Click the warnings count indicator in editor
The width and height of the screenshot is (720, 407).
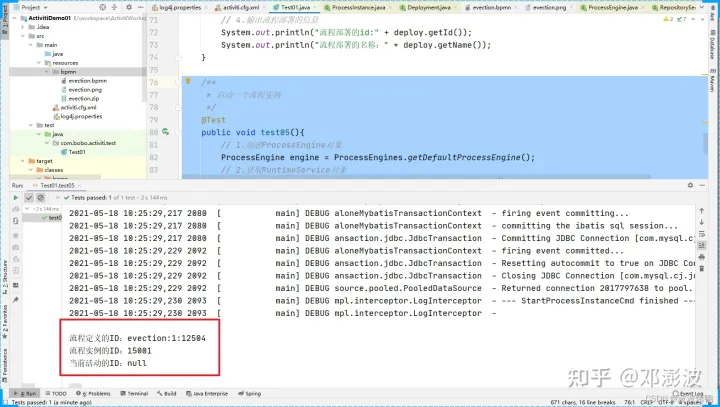669,20
